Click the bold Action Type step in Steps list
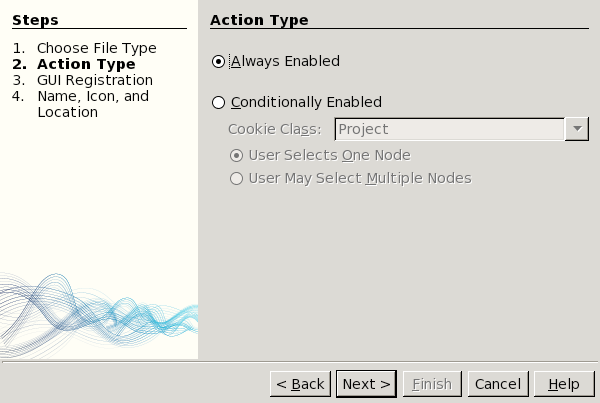600x403 pixels. click(x=86, y=64)
